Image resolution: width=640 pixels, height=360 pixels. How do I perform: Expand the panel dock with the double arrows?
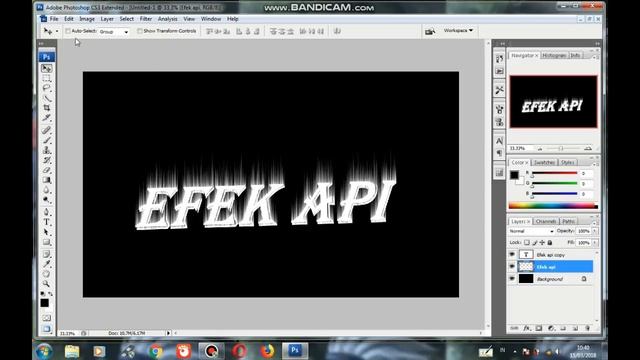coord(502,43)
